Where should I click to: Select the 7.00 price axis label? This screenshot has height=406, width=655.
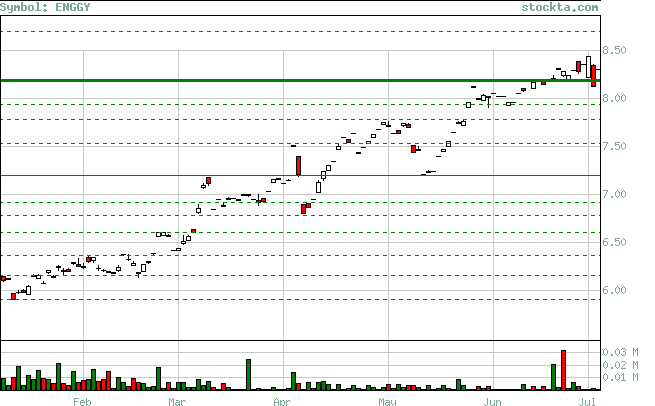[x=614, y=194]
